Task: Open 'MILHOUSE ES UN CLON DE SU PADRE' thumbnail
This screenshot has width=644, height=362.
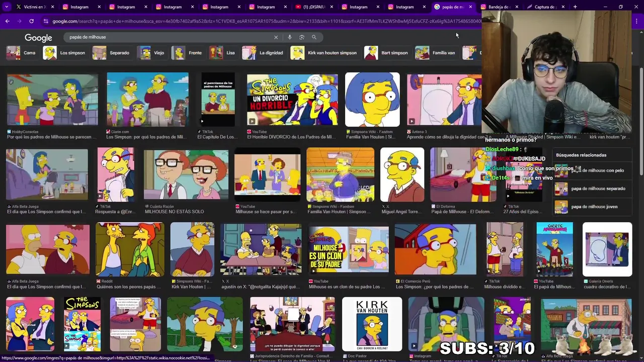Action: 349,249
